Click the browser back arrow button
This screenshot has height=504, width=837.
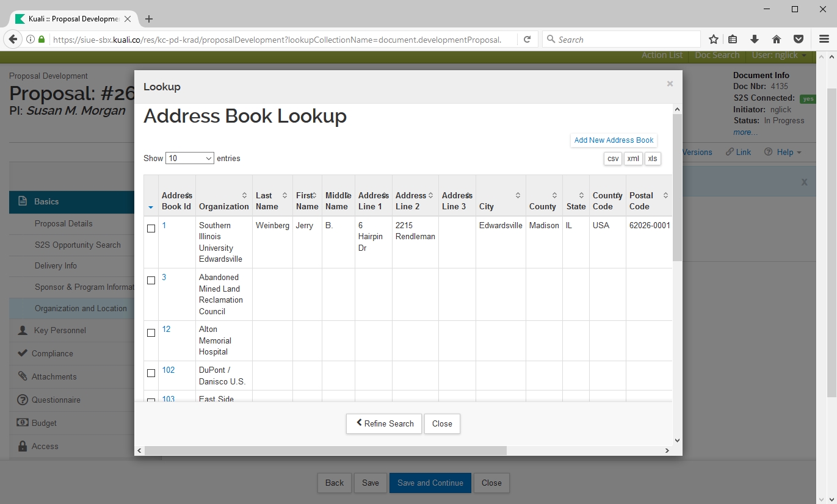(13, 40)
